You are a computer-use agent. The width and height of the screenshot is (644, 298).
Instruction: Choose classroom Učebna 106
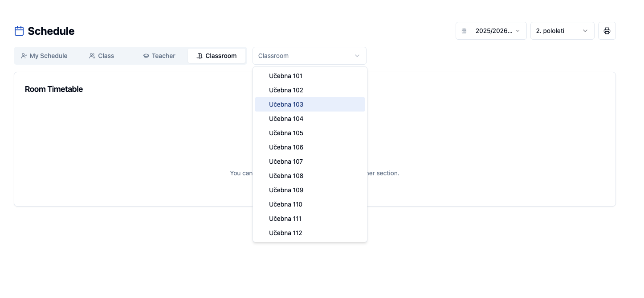coord(310,147)
